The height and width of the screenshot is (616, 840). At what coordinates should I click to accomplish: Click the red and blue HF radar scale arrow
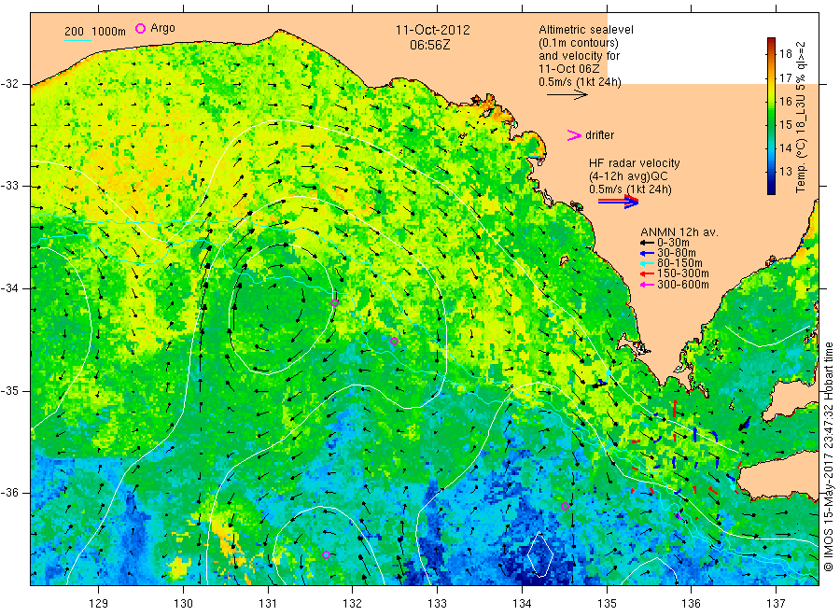[618, 202]
